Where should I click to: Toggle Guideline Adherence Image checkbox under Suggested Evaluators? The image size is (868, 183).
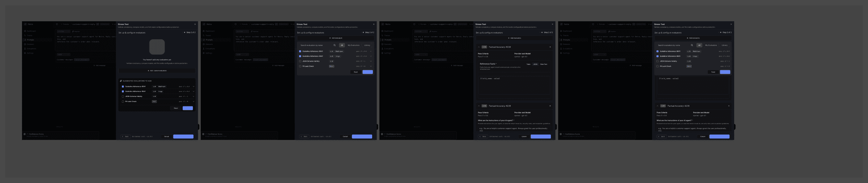123,91
